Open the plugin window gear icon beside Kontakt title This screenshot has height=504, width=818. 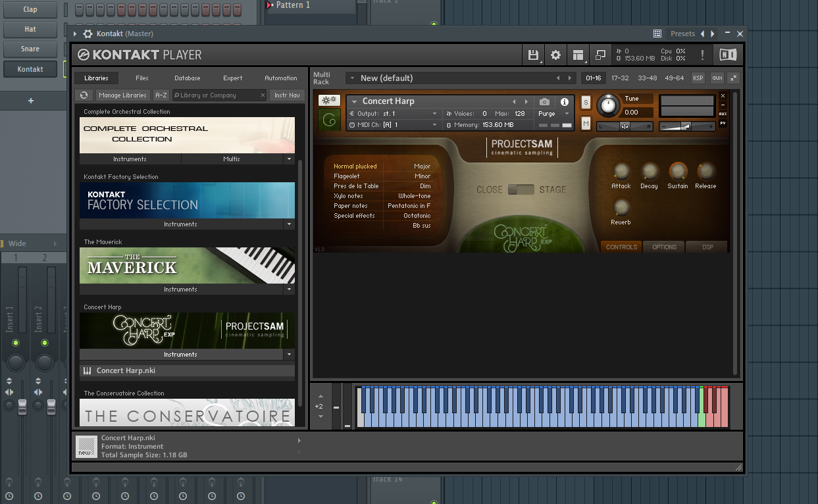tap(87, 34)
